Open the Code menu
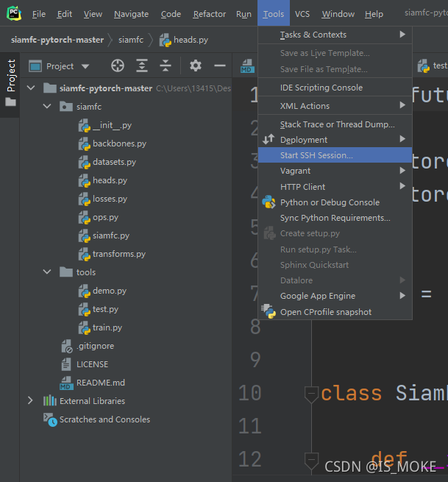The width and height of the screenshot is (448, 482). (171, 14)
